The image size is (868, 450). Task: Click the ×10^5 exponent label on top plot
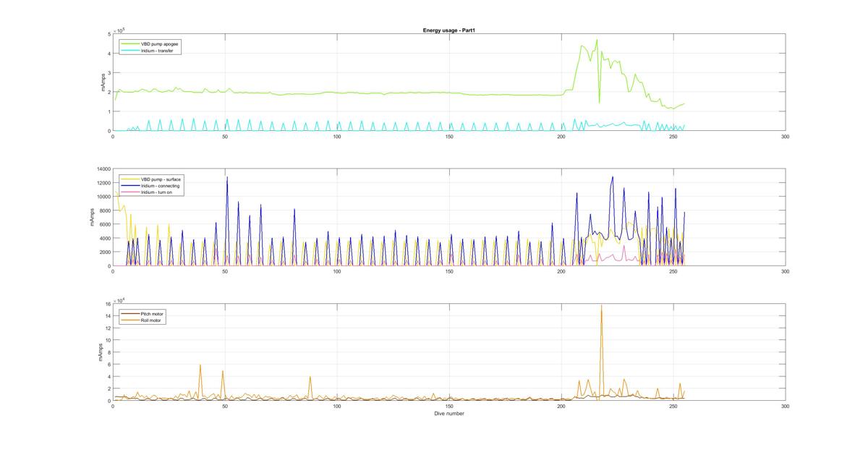pyautogui.click(x=119, y=30)
